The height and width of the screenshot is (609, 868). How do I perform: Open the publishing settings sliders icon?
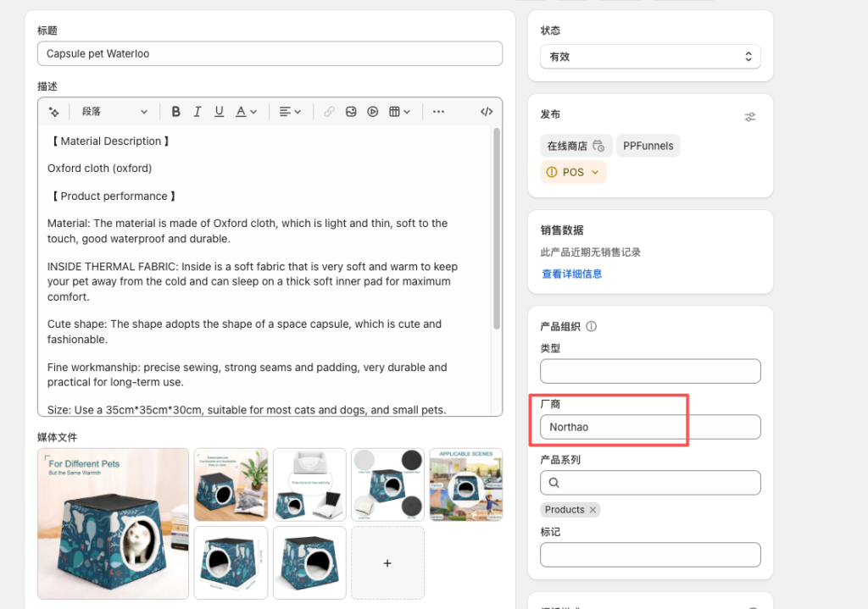[750, 117]
